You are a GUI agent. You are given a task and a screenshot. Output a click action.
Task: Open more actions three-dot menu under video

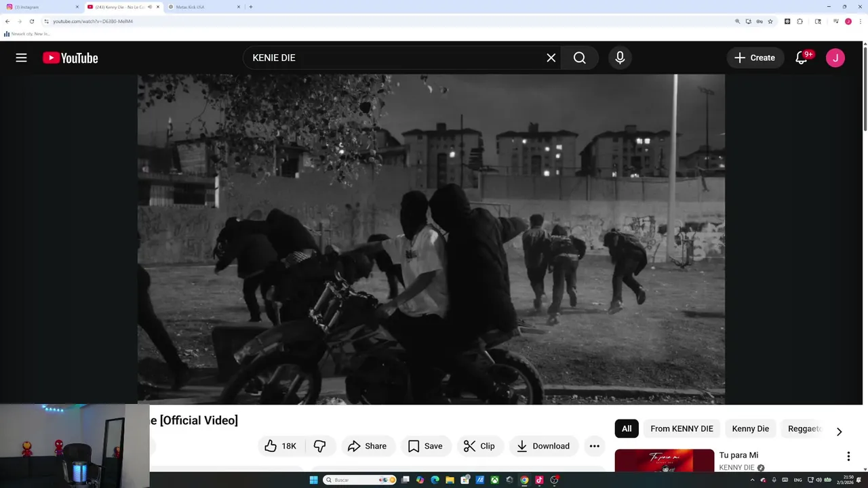pyautogui.click(x=594, y=446)
